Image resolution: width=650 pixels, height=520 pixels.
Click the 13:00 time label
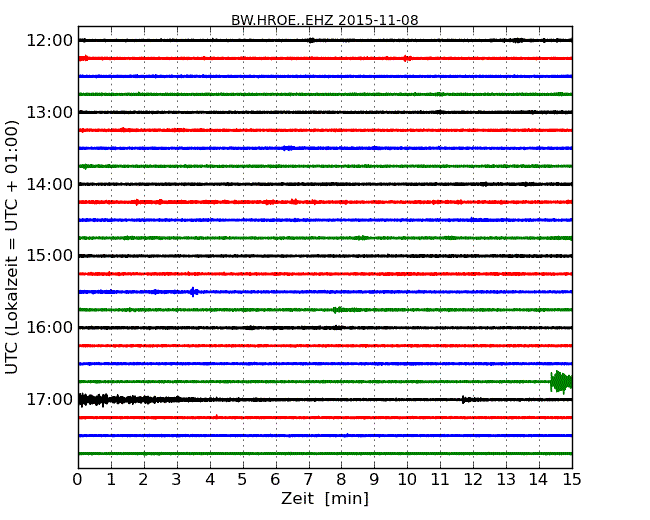point(50,112)
